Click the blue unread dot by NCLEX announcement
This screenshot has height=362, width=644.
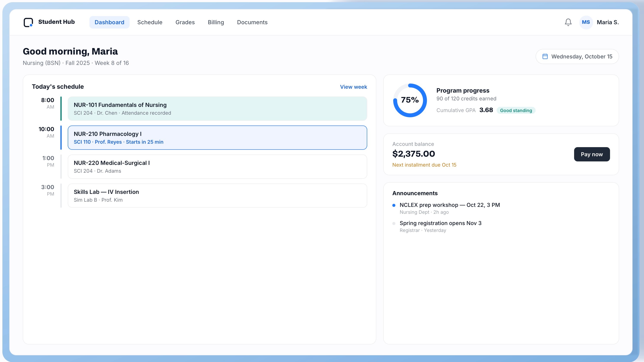(x=394, y=205)
